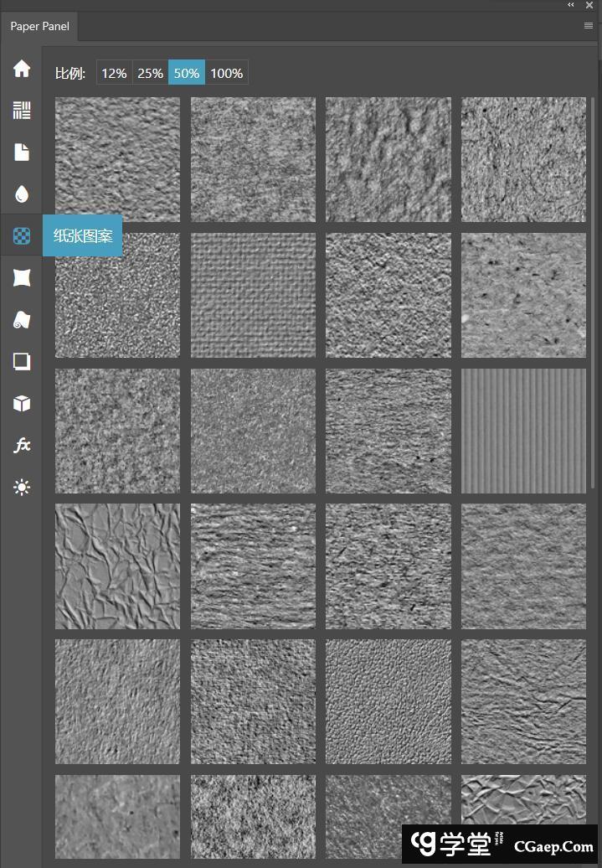602x868 pixels.
Task: Click the brightness sun icon
Action: (x=22, y=487)
